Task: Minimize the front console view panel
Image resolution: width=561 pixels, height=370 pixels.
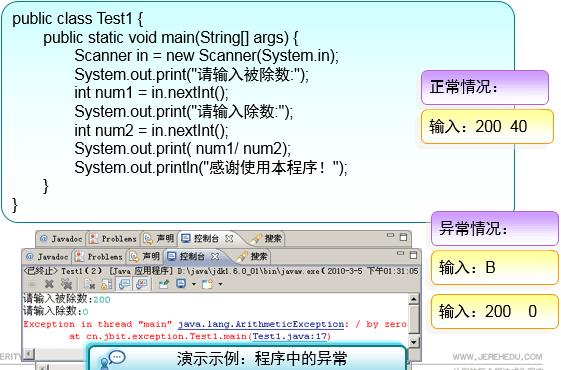Action: (400, 254)
